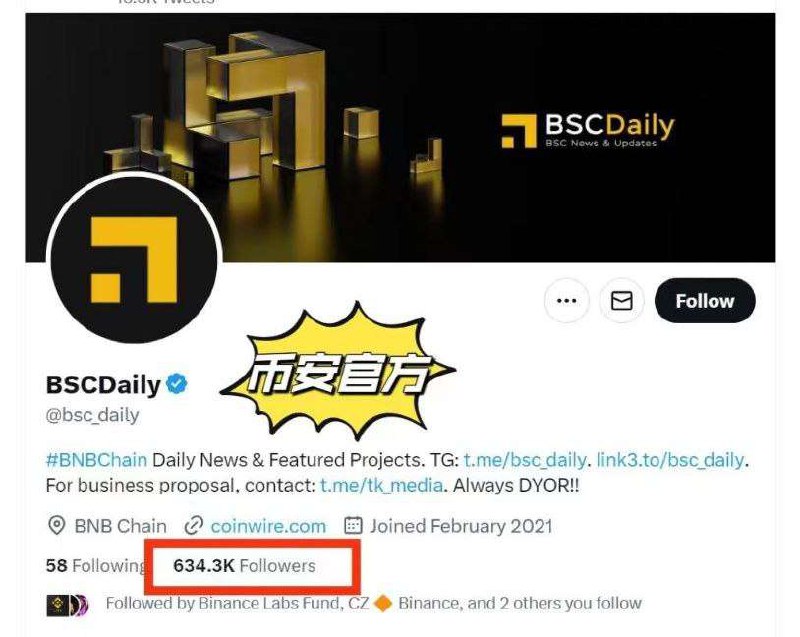View the 634.3K Followers list
The width and height of the screenshot is (800, 637).
point(244,566)
